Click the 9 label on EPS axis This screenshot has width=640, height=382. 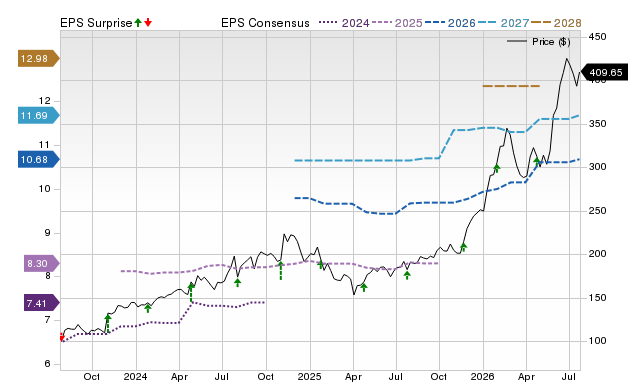[47, 233]
